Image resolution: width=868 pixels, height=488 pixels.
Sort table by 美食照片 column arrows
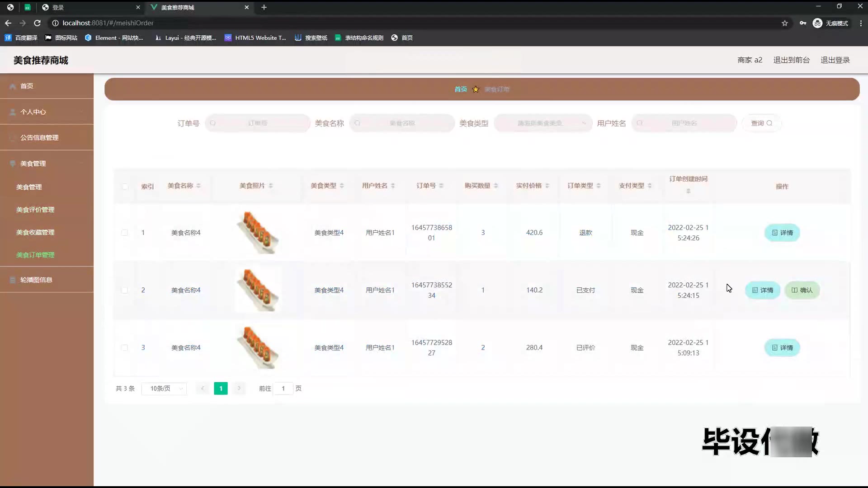[x=271, y=186]
